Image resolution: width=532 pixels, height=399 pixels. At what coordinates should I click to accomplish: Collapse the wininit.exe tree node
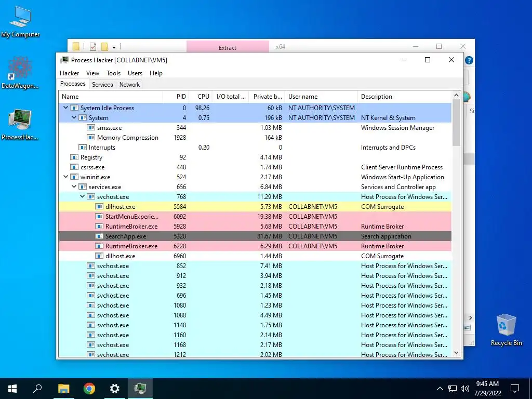[66, 177]
